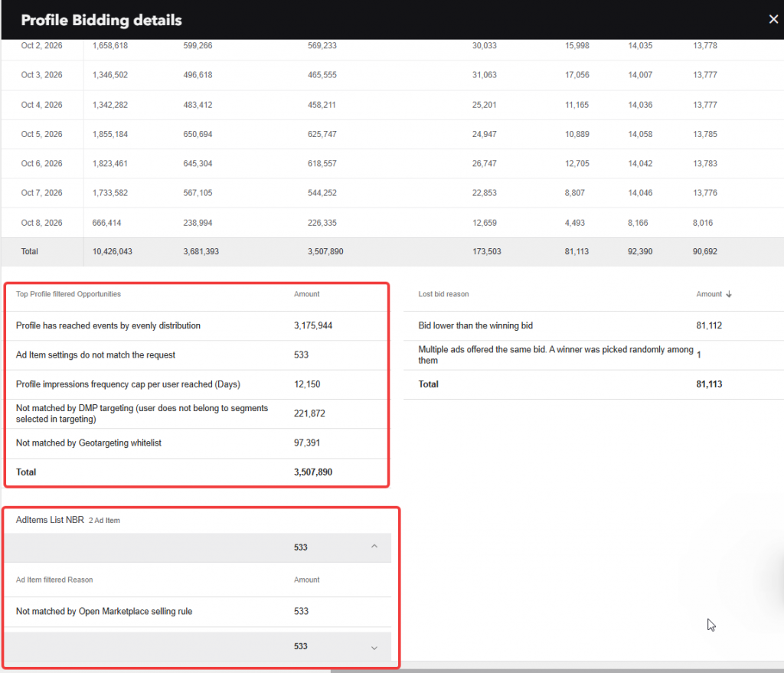Click 'Top Profile filtered Opportunities' header
Image resolution: width=784 pixels, height=673 pixels.
(x=68, y=294)
